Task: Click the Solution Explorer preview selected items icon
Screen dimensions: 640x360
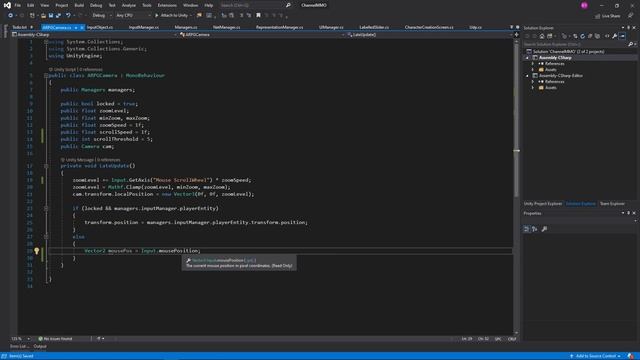Action: click(x=622, y=36)
